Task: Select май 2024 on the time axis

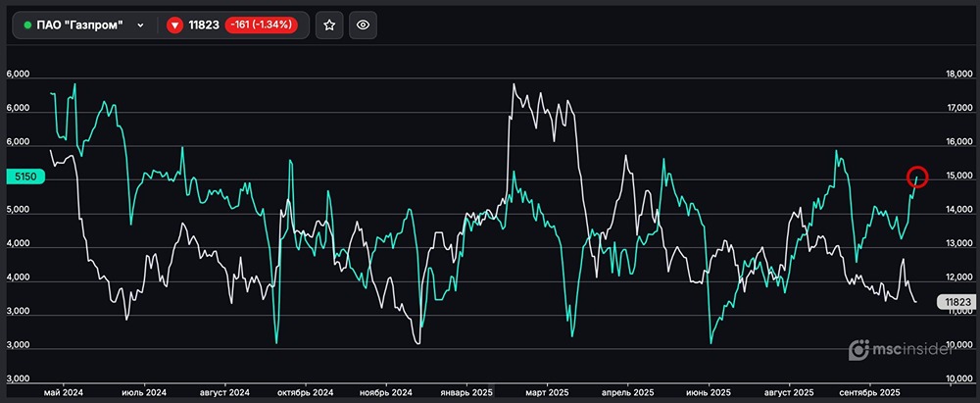Action: [64, 391]
